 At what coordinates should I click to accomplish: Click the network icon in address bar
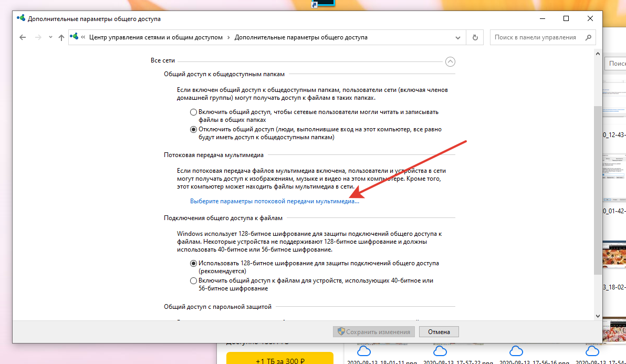point(74,37)
